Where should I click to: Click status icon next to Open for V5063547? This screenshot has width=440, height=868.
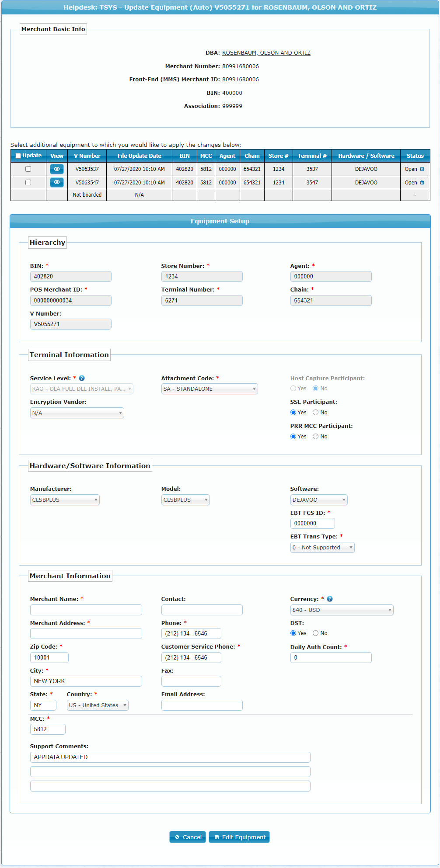pos(422,182)
